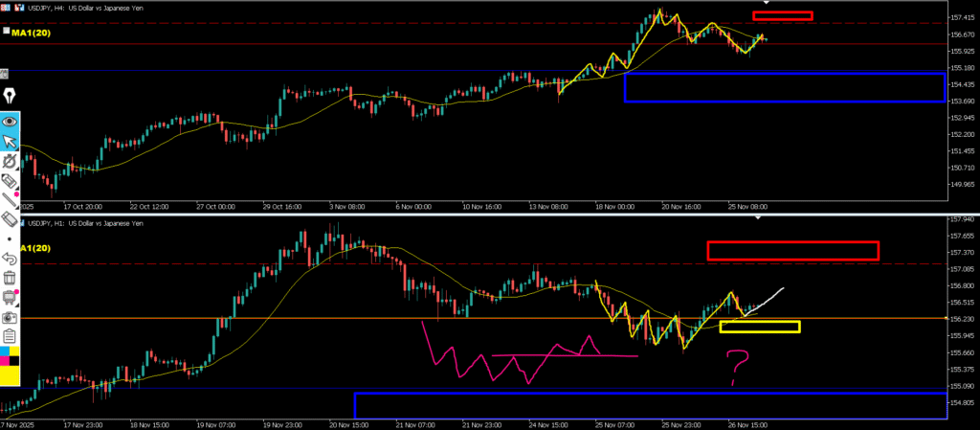
Task: Select the pen nib drawing tool
Action: tap(10, 97)
